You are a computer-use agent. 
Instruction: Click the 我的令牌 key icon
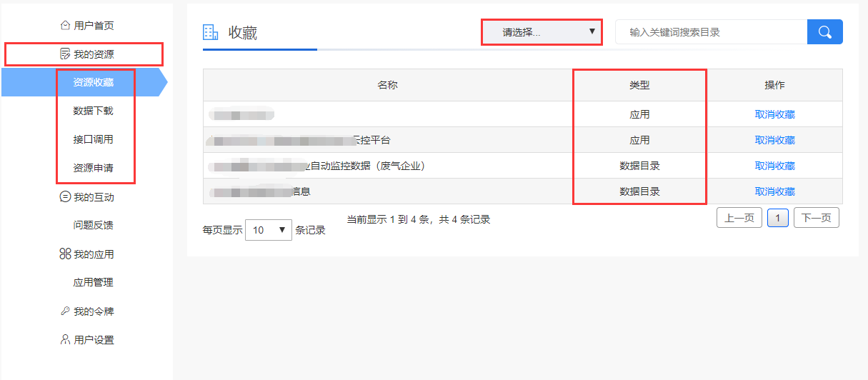pos(65,311)
